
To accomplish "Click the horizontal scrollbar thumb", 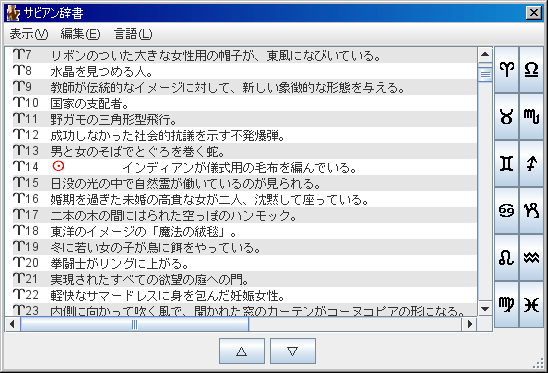I will (135, 324).
